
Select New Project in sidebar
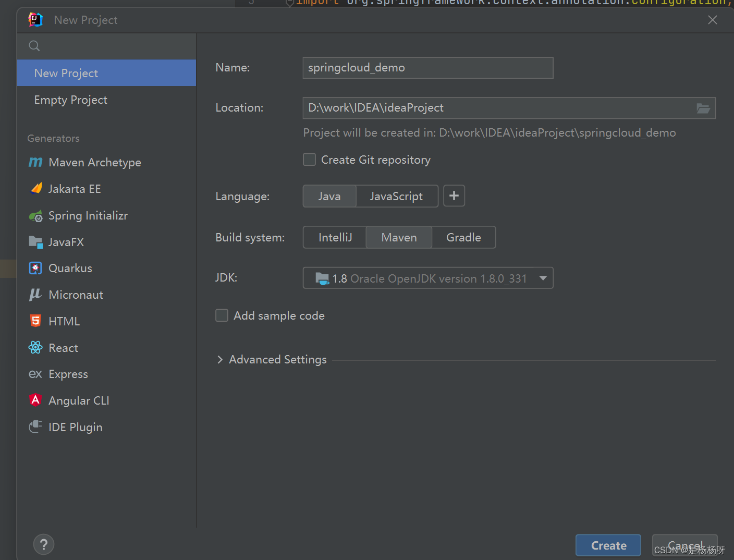[x=106, y=73]
